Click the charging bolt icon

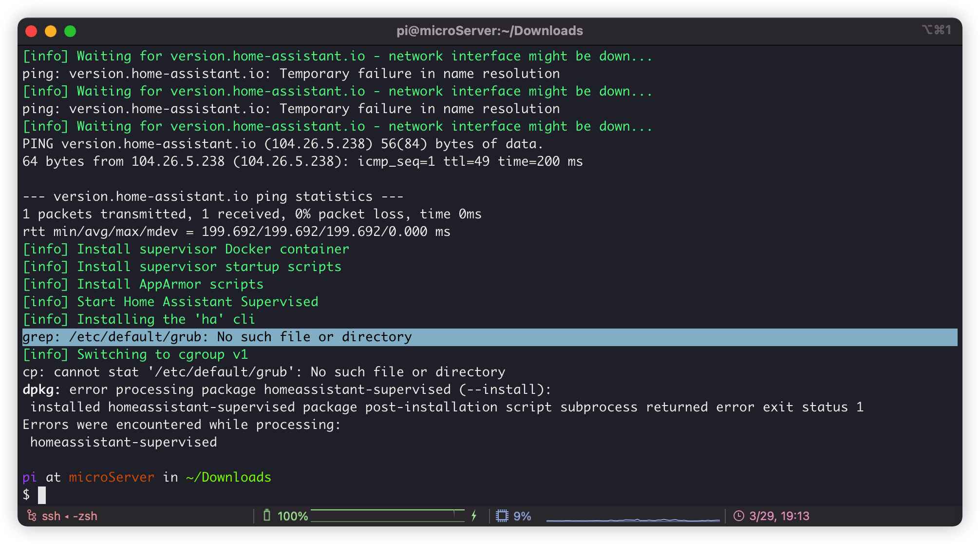474,516
